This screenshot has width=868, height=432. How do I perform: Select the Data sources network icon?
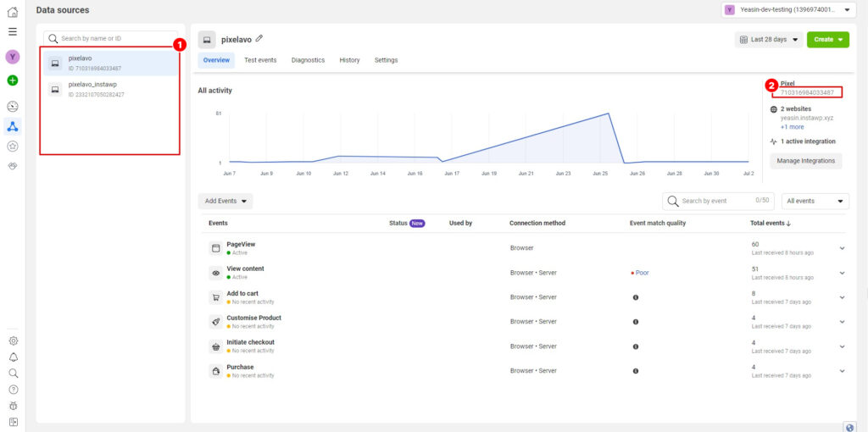[13, 126]
